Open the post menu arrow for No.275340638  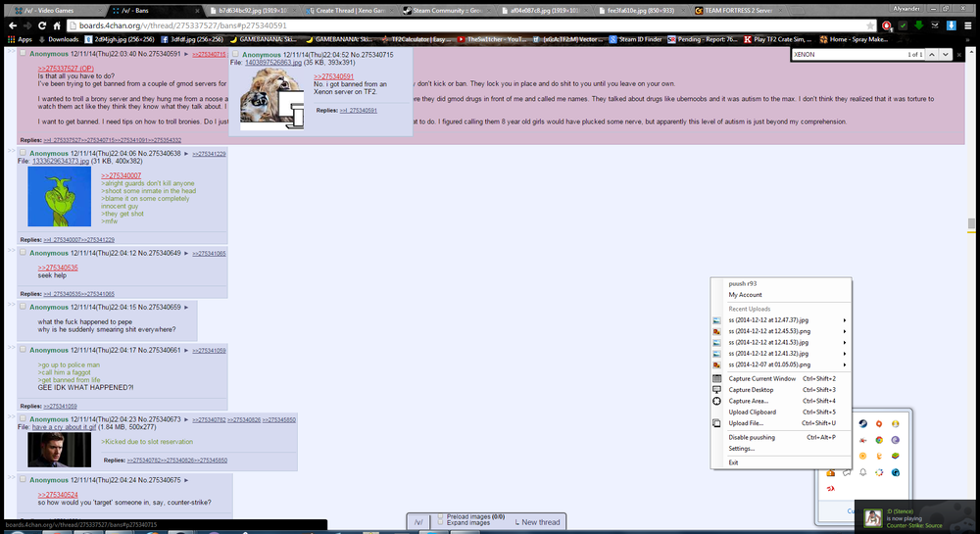coord(186,154)
